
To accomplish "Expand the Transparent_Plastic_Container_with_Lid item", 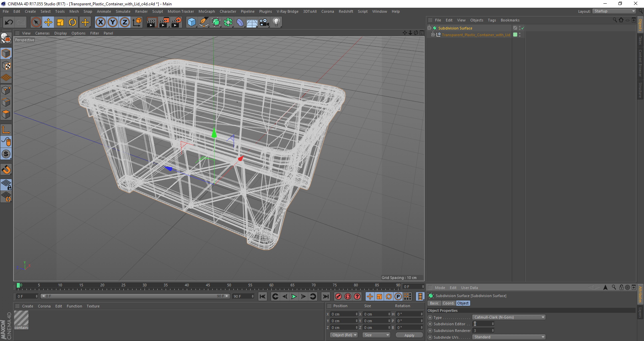I will point(433,35).
